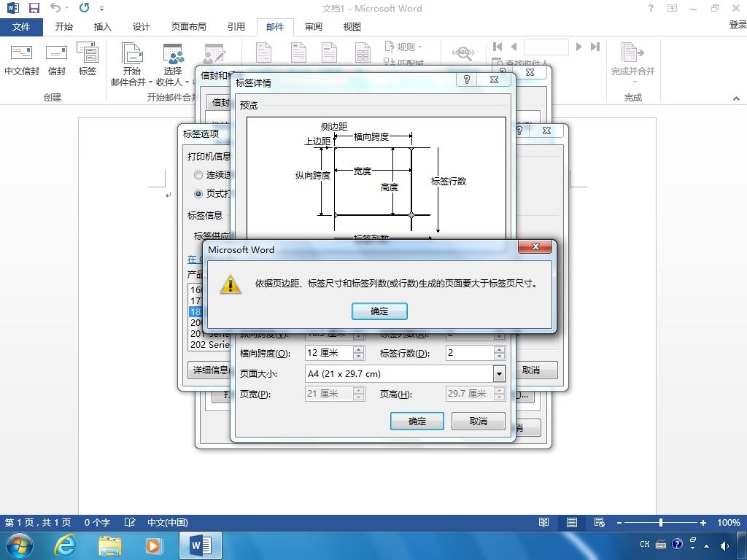Click record number box in ribbon

point(546,47)
